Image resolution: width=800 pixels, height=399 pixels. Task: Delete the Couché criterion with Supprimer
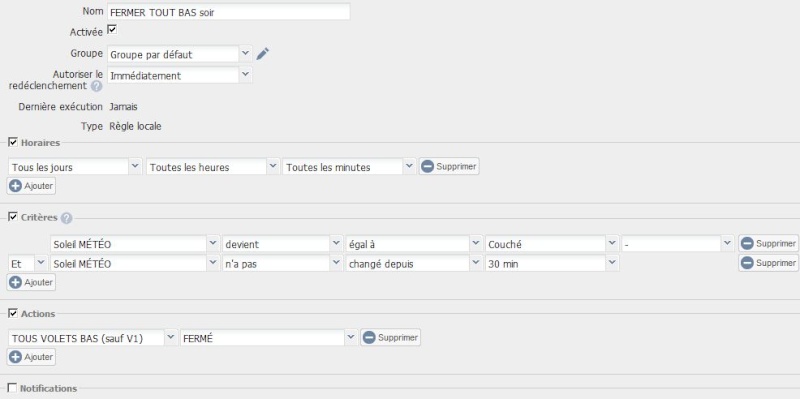pyautogui.click(x=768, y=244)
